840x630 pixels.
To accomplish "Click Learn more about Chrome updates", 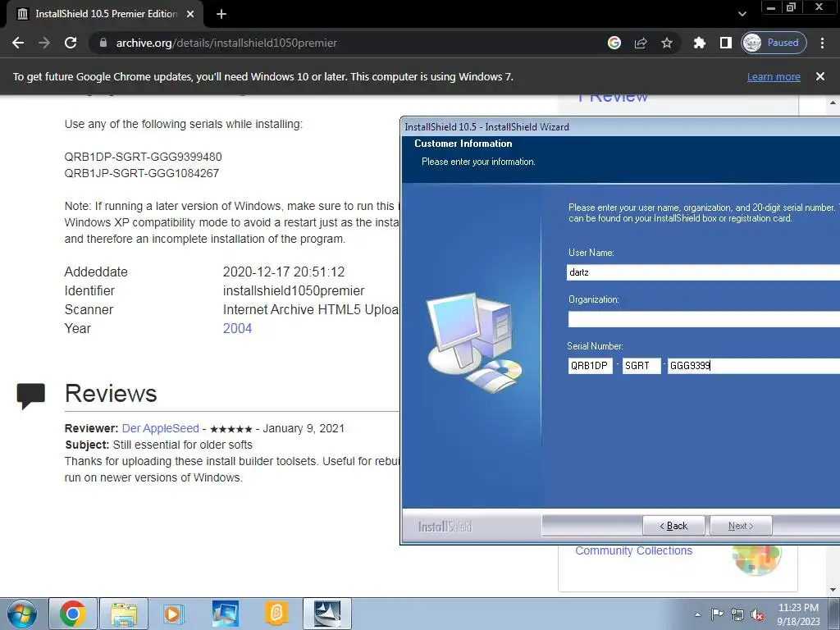I will 774,76.
